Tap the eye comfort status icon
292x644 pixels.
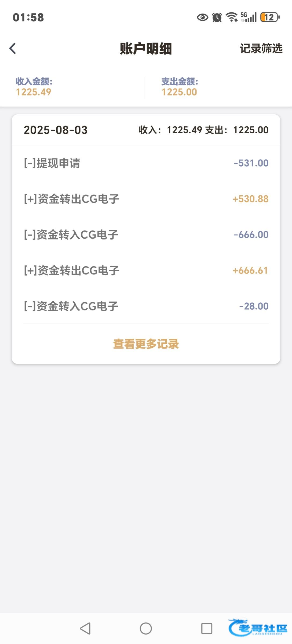point(202,17)
